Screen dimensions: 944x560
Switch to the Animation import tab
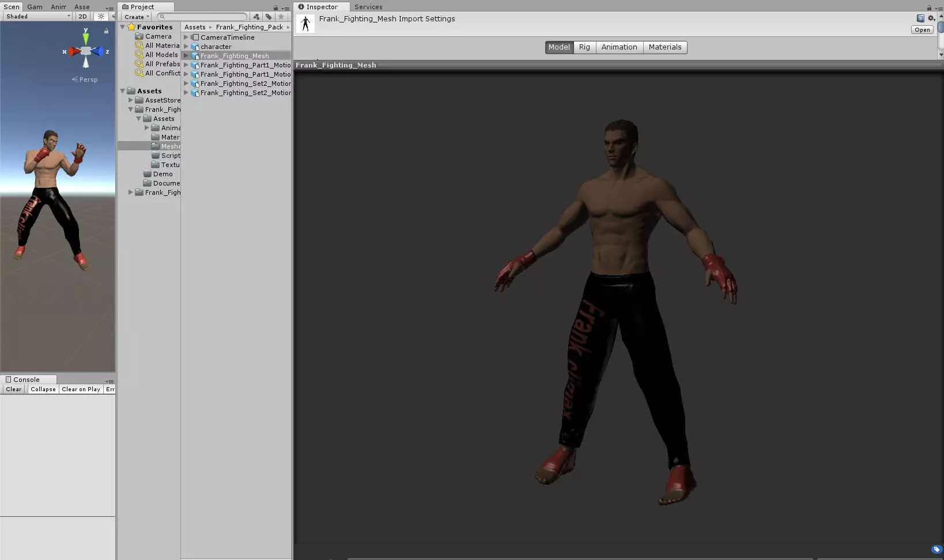pos(619,47)
